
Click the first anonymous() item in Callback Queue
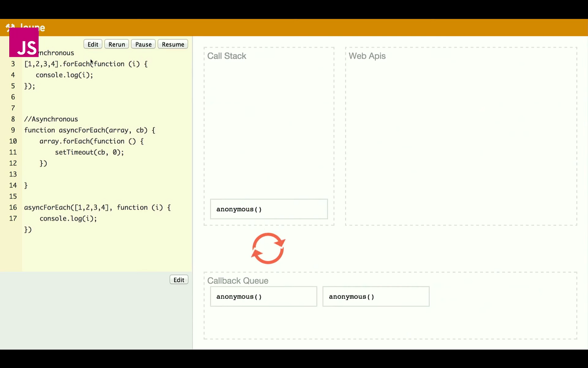[263, 296]
